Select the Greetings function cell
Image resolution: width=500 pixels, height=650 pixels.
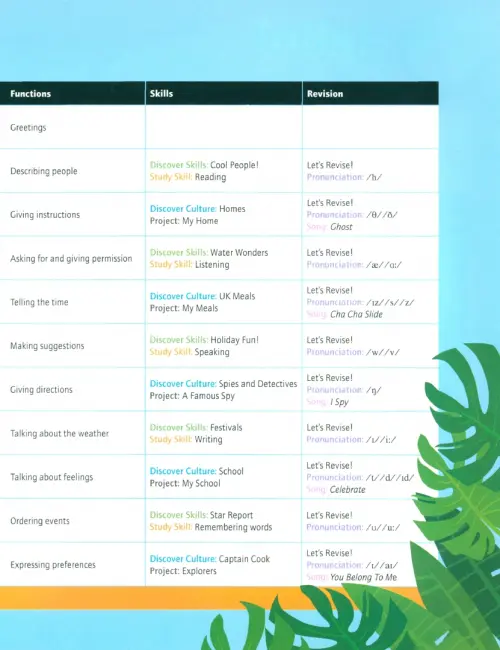[x=28, y=128]
